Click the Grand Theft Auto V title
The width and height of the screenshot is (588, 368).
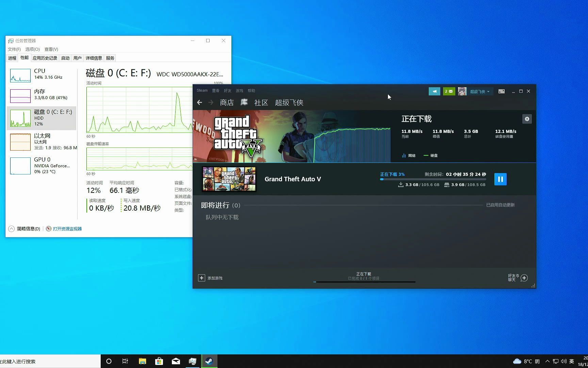[x=293, y=179]
